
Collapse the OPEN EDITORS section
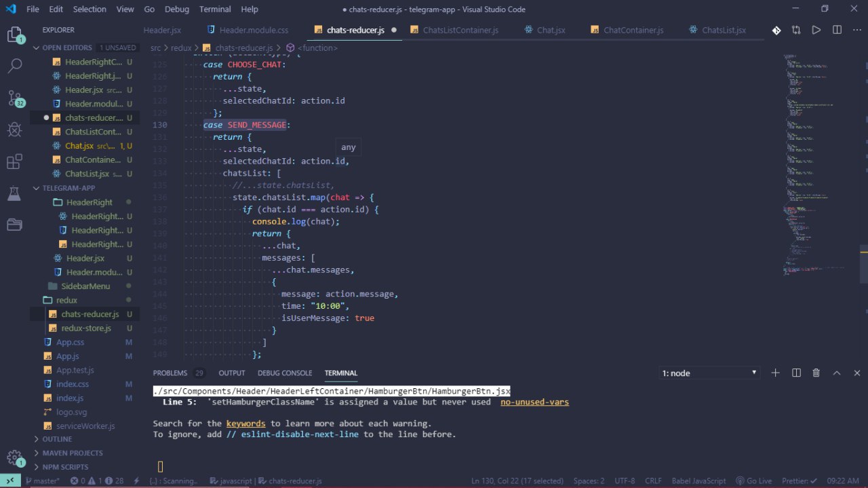(x=66, y=48)
